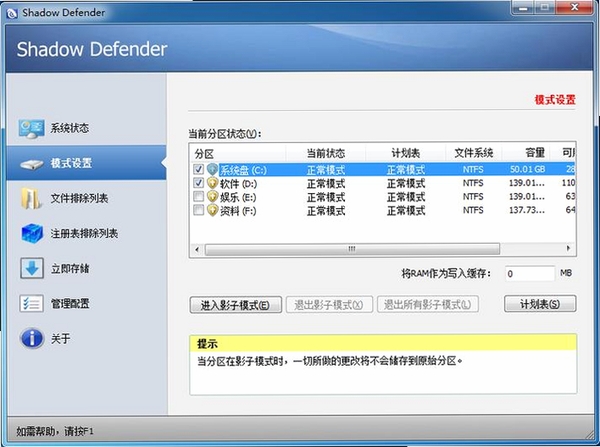This screenshot has height=447, width=600.
Task: Select the 资料 (F:) partition row
Action: [383, 210]
